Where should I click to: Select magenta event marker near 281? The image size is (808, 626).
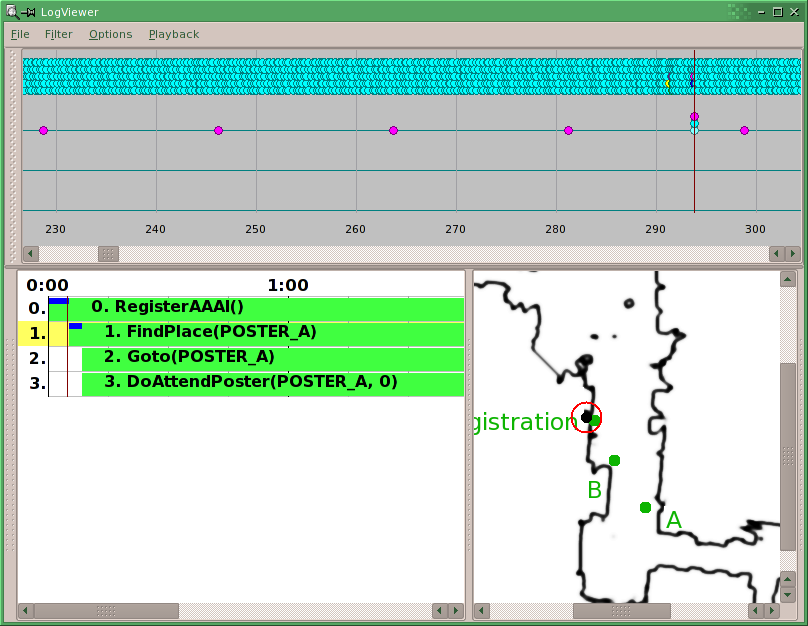pyautogui.click(x=568, y=130)
